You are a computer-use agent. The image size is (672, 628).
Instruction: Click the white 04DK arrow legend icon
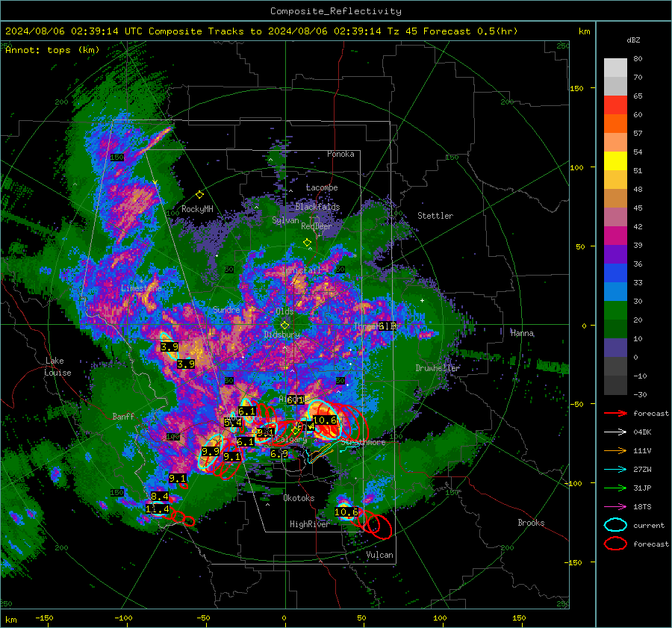coord(615,432)
